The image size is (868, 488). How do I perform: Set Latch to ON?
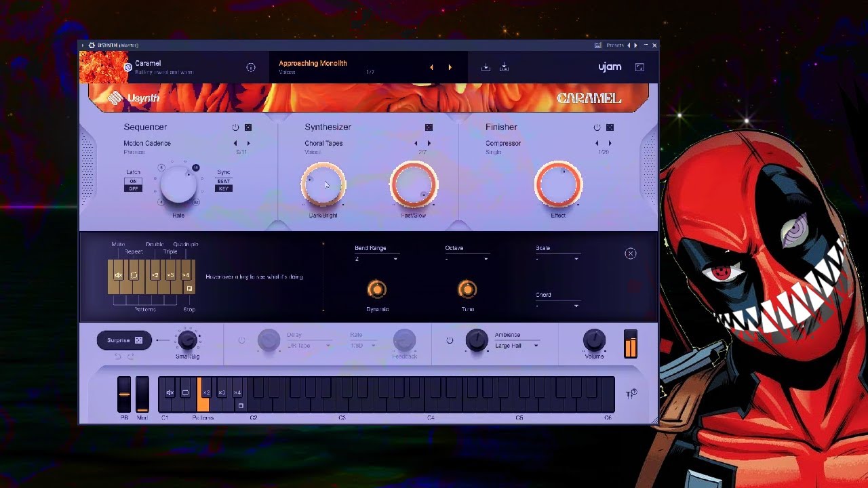[133, 181]
